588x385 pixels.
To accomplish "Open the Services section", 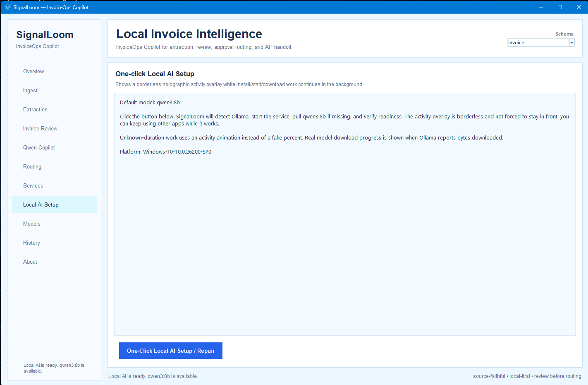I will 54,185.
